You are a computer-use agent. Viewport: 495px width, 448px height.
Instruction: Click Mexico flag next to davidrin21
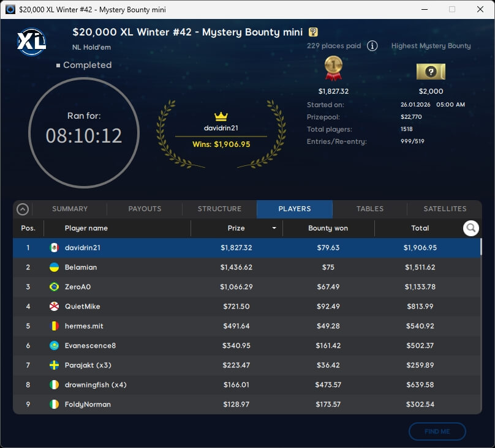(54, 248)
